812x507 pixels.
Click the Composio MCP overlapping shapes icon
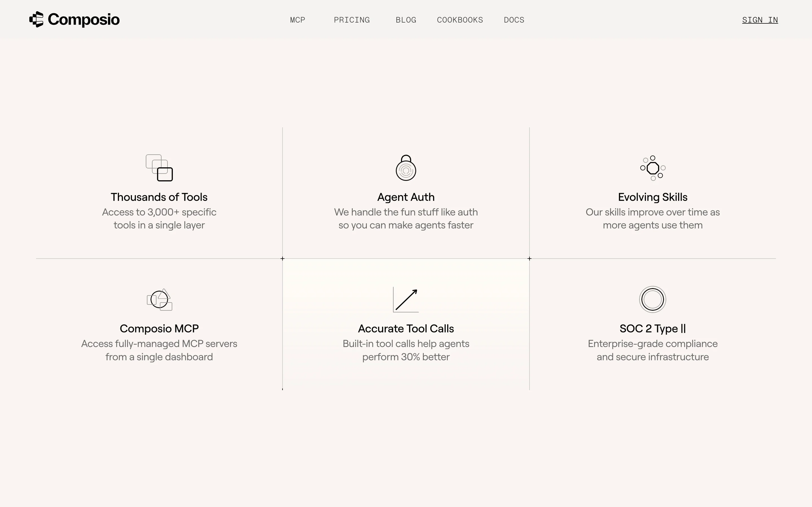pos(159,299)
